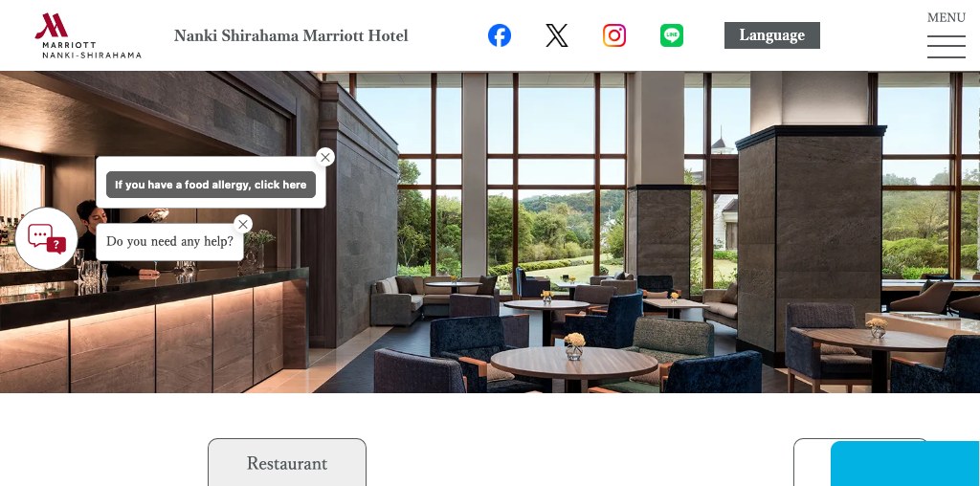
Task: Click the 'Do you need any help?' message
Action: pos(169,242)
